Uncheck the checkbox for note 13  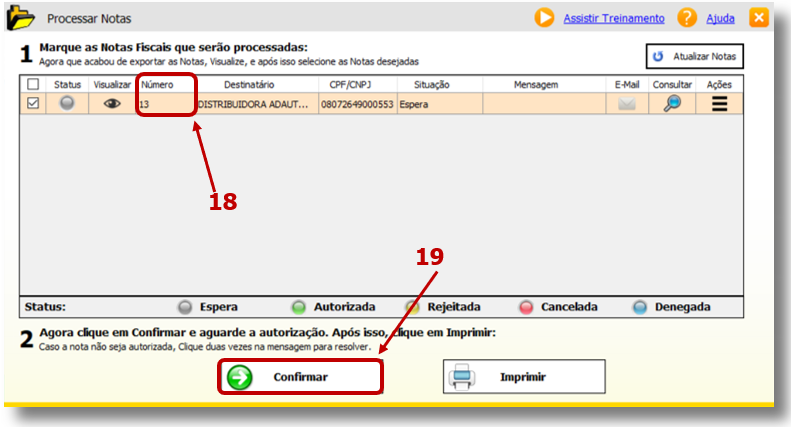pyautogui.click(x=33, y=103)
